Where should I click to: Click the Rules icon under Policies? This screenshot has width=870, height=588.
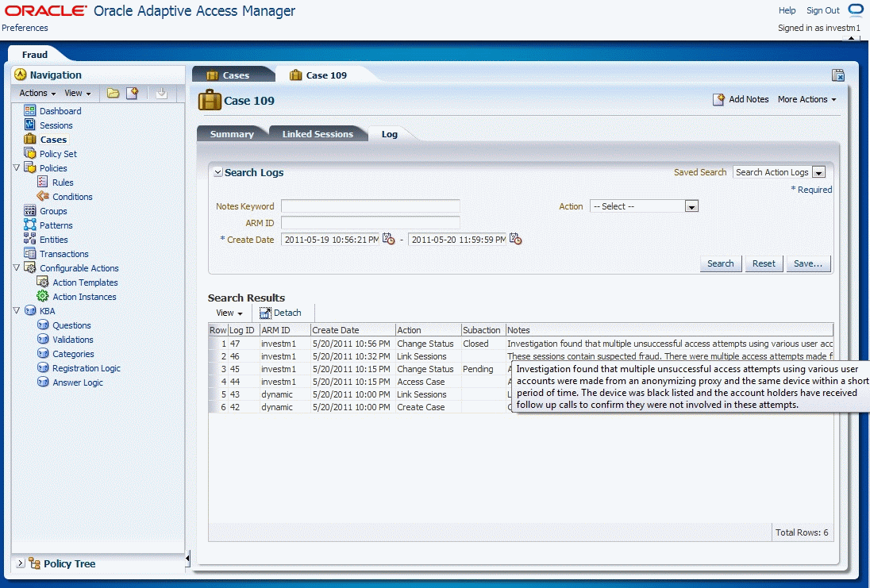(x=44, y=182)
